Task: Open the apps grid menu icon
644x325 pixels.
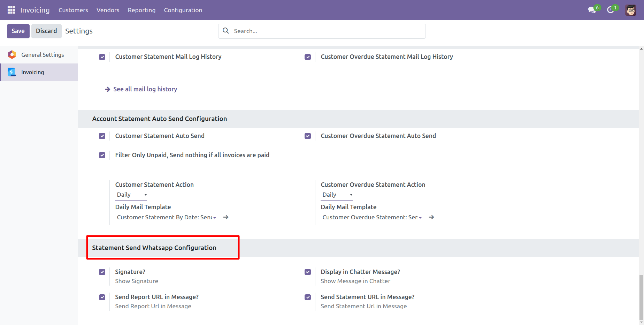Action: 11,10
